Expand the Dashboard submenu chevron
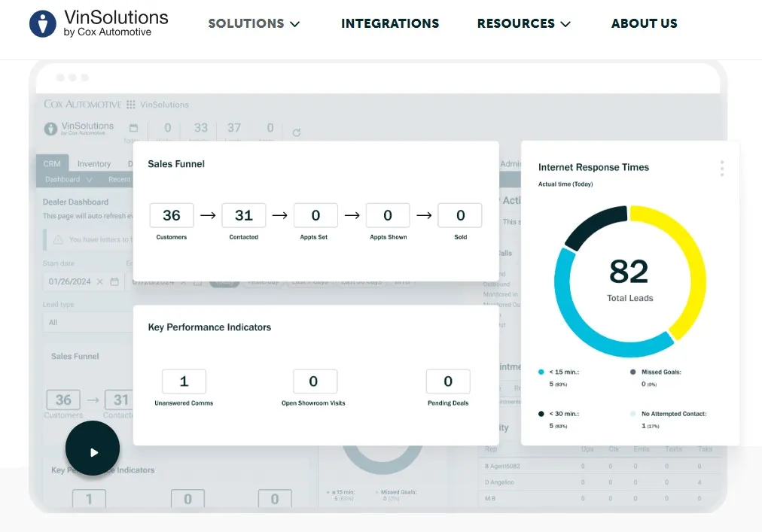Screen dimensions: 762x532 [x=89, y=179]
